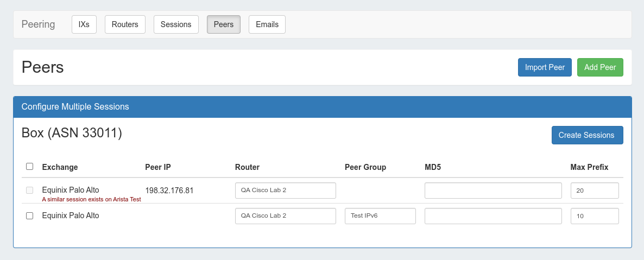Toggle the select-all checkbox beside Exchange header
644x260 pixels.
pyautogui.click(x=30, y=167)
